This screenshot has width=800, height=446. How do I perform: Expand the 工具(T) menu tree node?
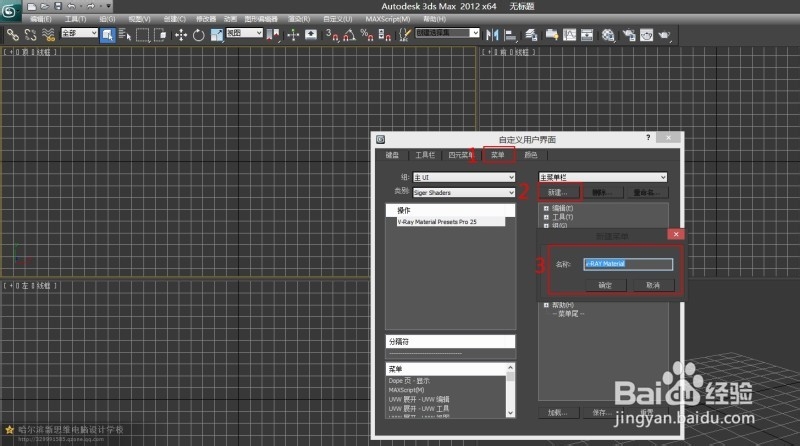(x=545, y=216)
